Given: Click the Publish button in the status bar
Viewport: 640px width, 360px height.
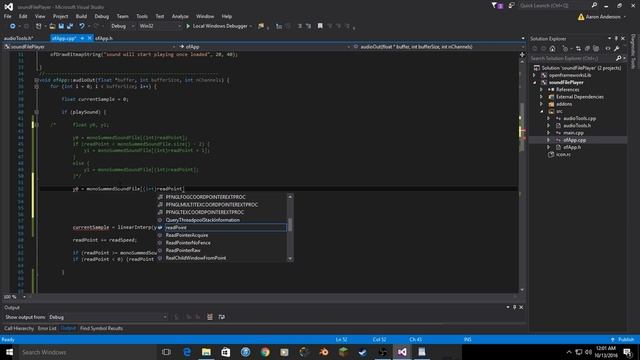Looking at the screenshot, I should point(623,340).
